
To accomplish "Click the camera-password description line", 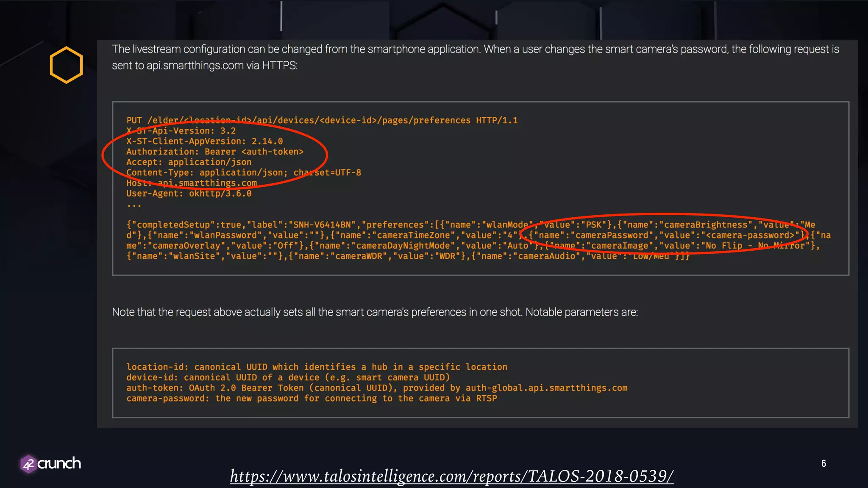I will [x=312, y=398].
